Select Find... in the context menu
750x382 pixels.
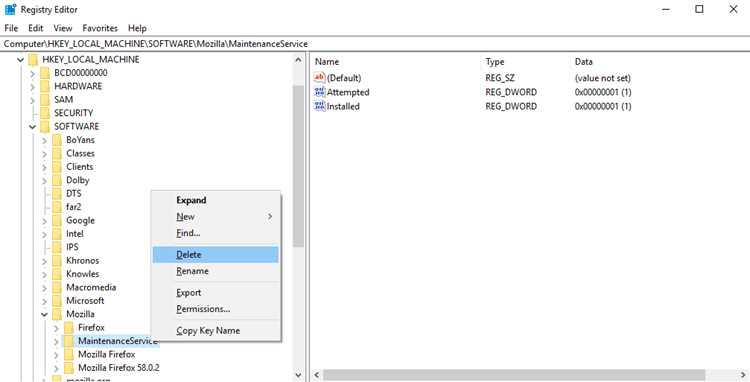[x=215, y=233]
